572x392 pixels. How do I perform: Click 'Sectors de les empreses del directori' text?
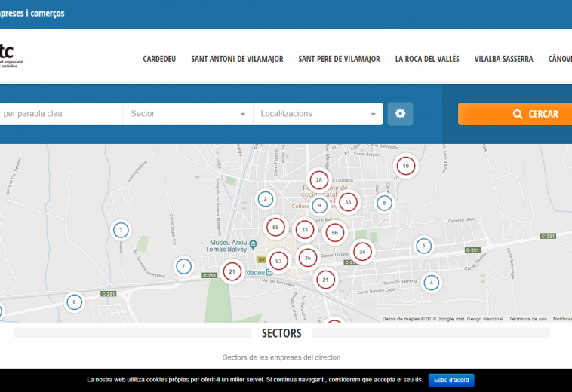[281, 357]
